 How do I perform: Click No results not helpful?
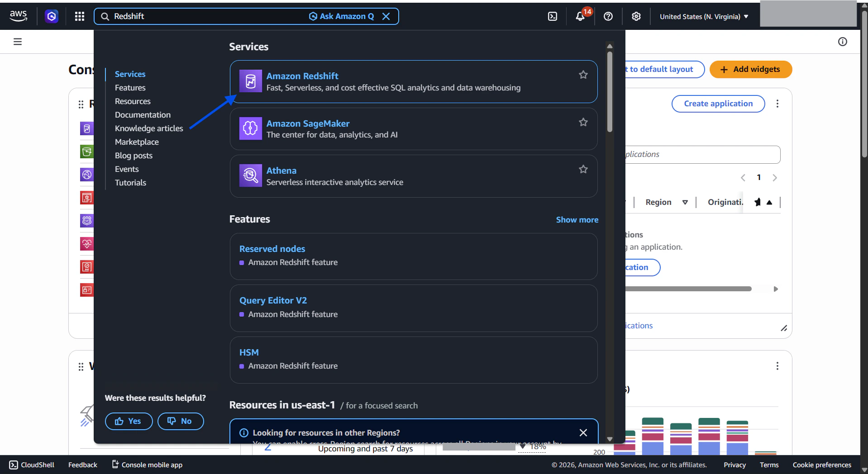coord(181,421)
